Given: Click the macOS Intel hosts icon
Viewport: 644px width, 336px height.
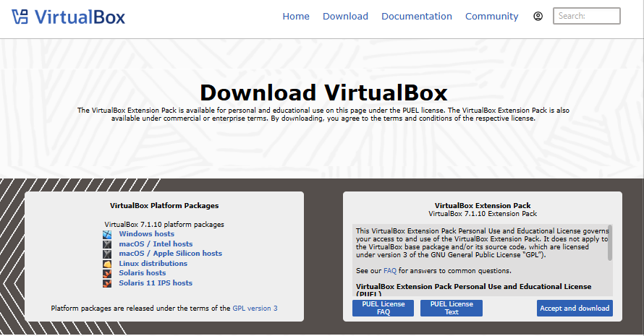Looking at the screenshot, I should point(107,244).
